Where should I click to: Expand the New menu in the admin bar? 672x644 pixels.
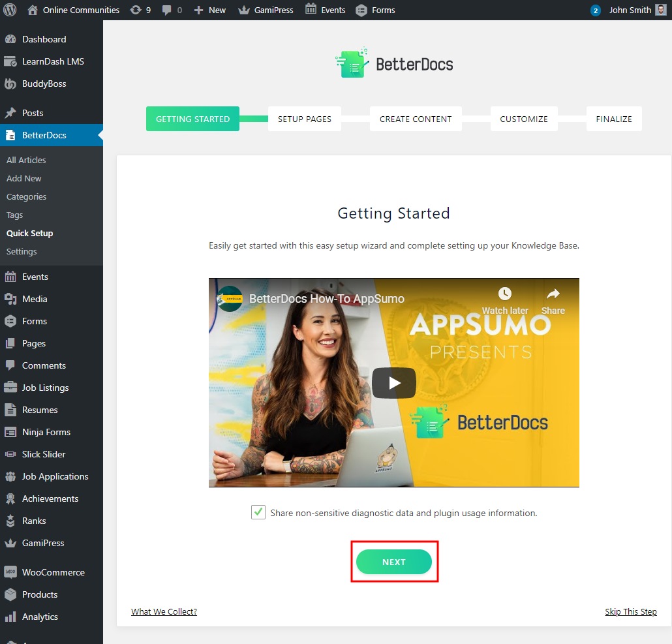pos(209,10)
